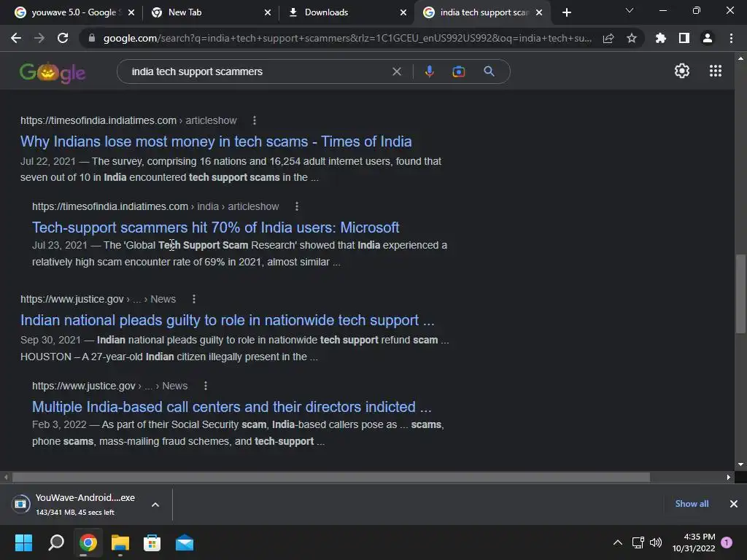Expand the YouWave download options arrow

tap(155, 505)
